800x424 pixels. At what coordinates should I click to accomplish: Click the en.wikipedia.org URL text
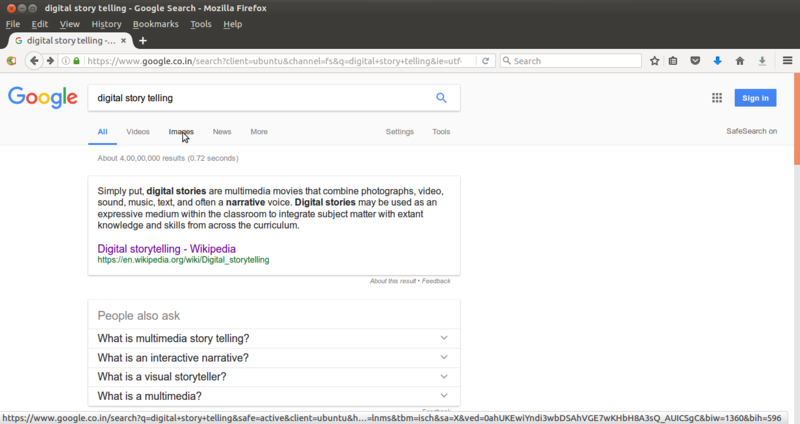[183, 260]
